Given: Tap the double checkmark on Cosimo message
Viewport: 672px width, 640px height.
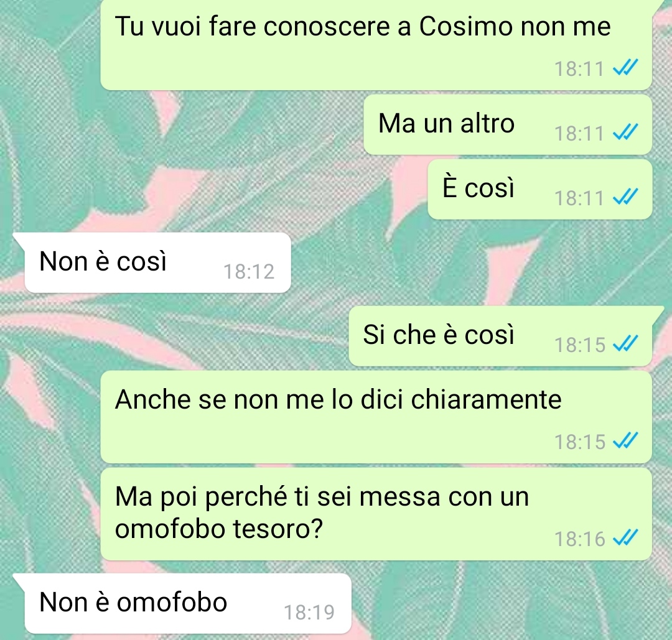Looking at the screenshot, I should point(625,68).
